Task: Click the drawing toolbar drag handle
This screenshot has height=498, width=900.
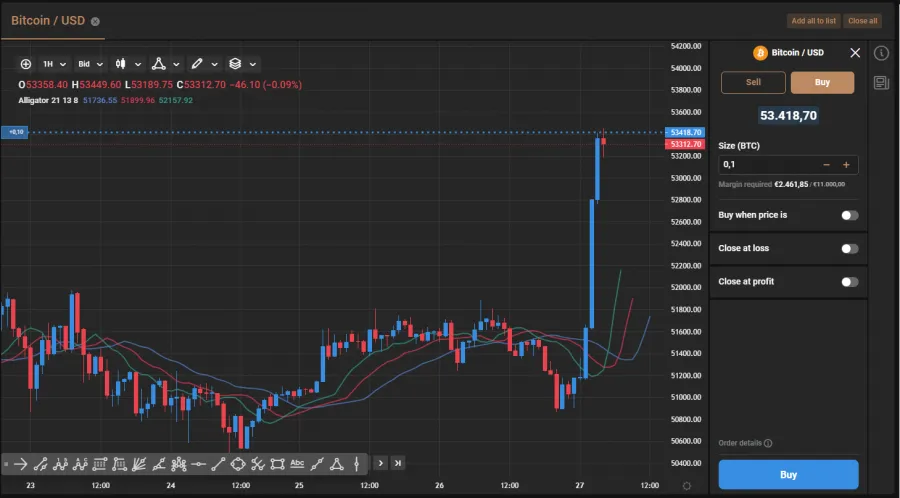Action: point(6,464)
